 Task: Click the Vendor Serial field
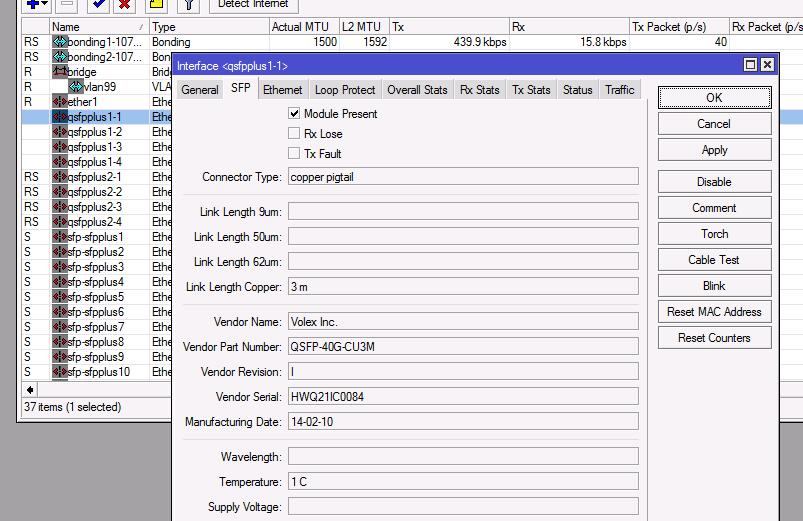[x=463, y=397]
